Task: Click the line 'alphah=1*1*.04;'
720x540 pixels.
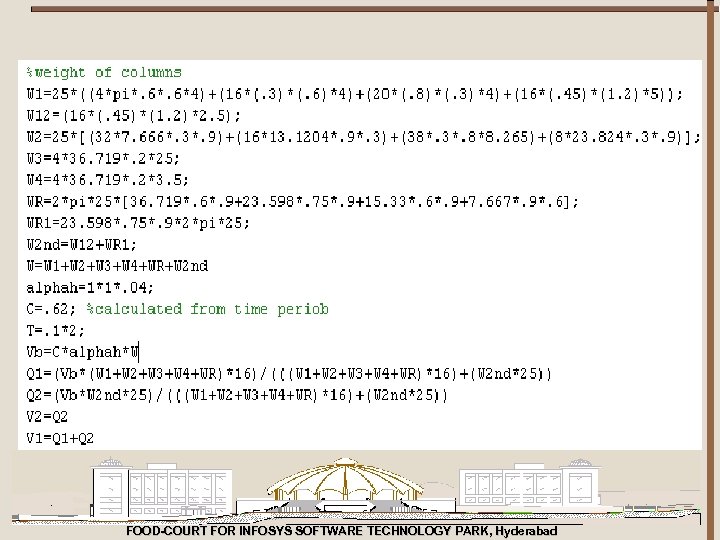Action: [90, 287]
